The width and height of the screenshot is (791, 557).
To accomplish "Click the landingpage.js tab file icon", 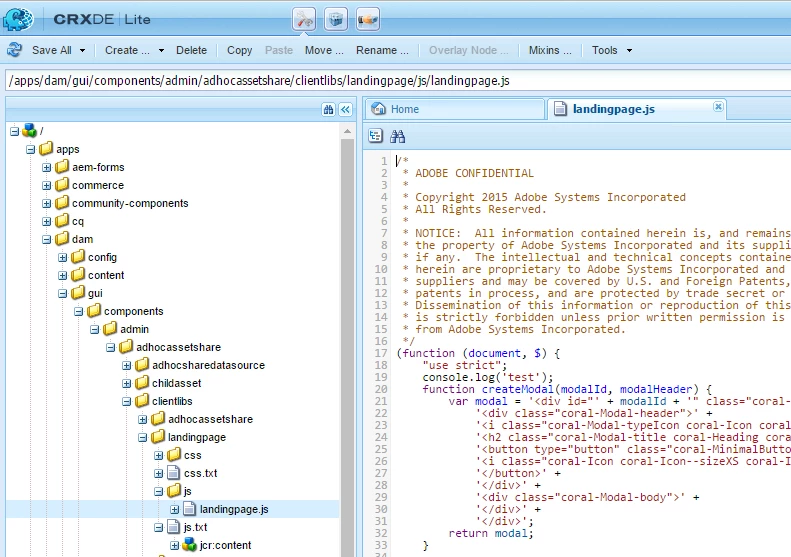I will tap(560, 109).
